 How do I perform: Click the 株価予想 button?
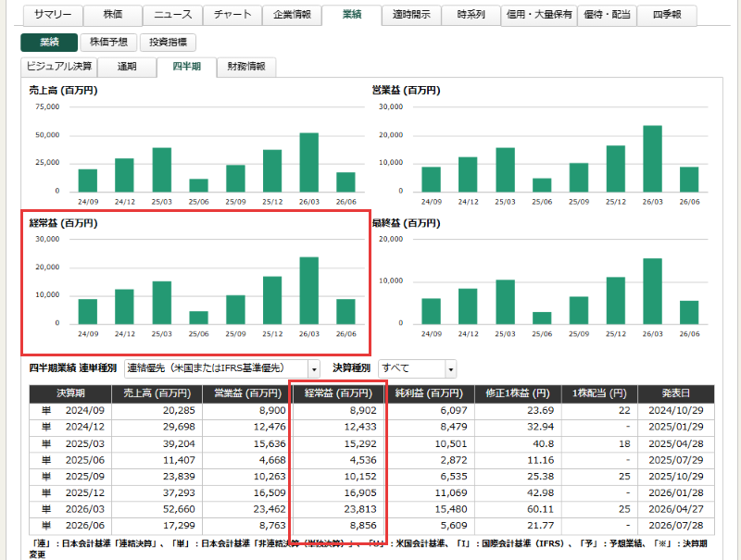(x=108, y=43)
